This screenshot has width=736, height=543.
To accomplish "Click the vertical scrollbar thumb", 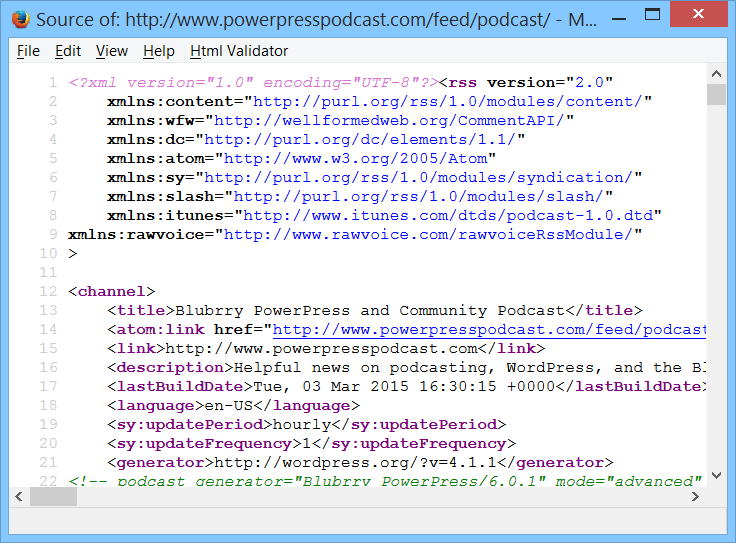I will (716, 94).
